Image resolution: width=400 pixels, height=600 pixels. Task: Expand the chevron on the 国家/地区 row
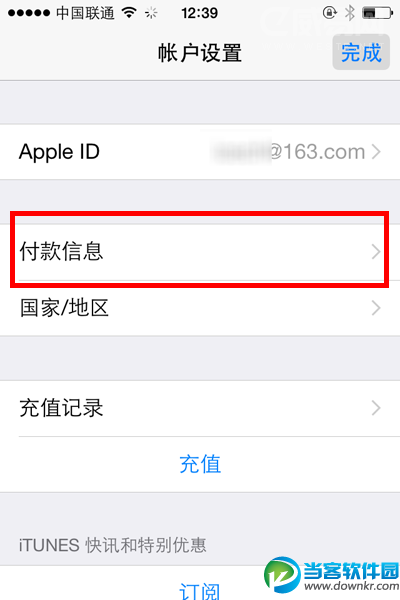pos(376,308)
